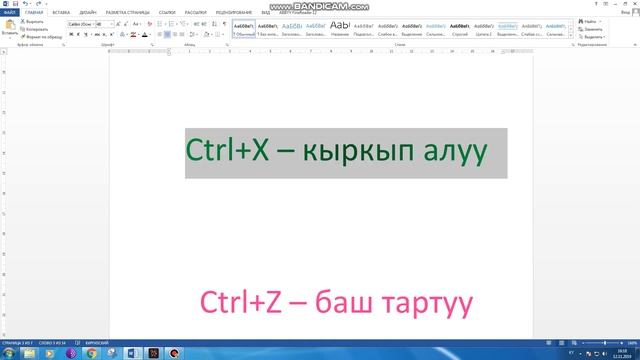Switch to the Вставка ribbon tab
The width and height of the screenshot is (640, 360).
(x=61, y=12)
